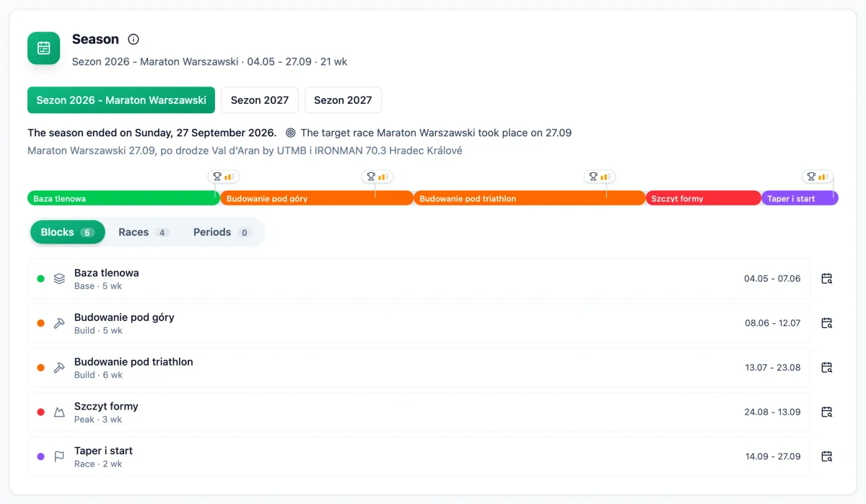Click the red Szczyt formy timeline bar

pos(703,198)
